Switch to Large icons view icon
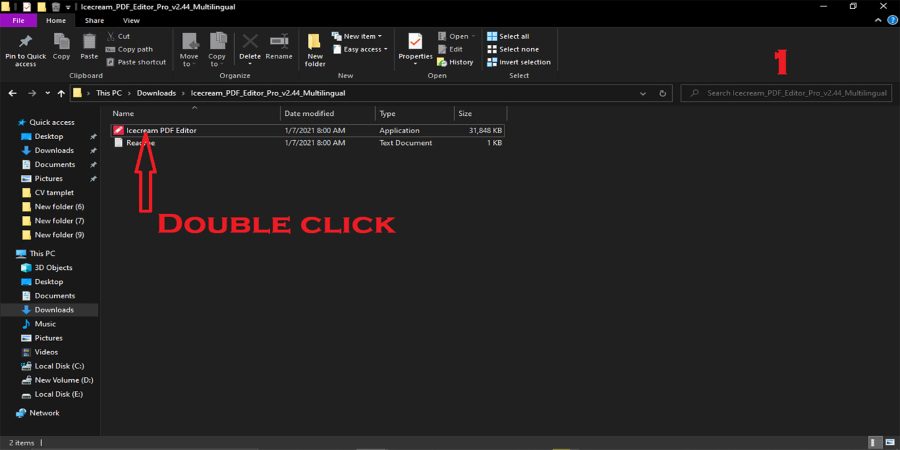The image size is (900, 450). pos(889,443)
